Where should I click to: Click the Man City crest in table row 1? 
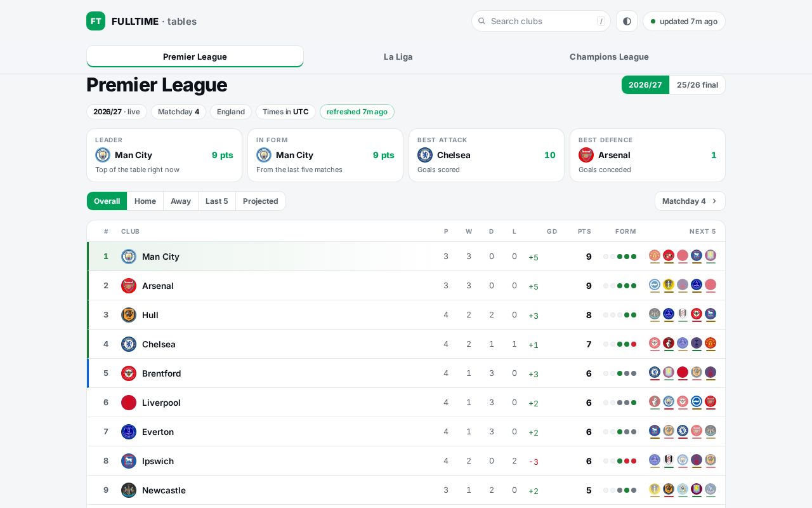click(x=129, y=257)
